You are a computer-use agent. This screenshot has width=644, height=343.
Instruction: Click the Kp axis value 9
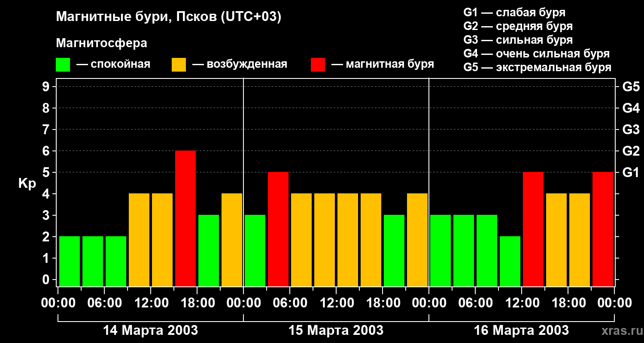47,87
